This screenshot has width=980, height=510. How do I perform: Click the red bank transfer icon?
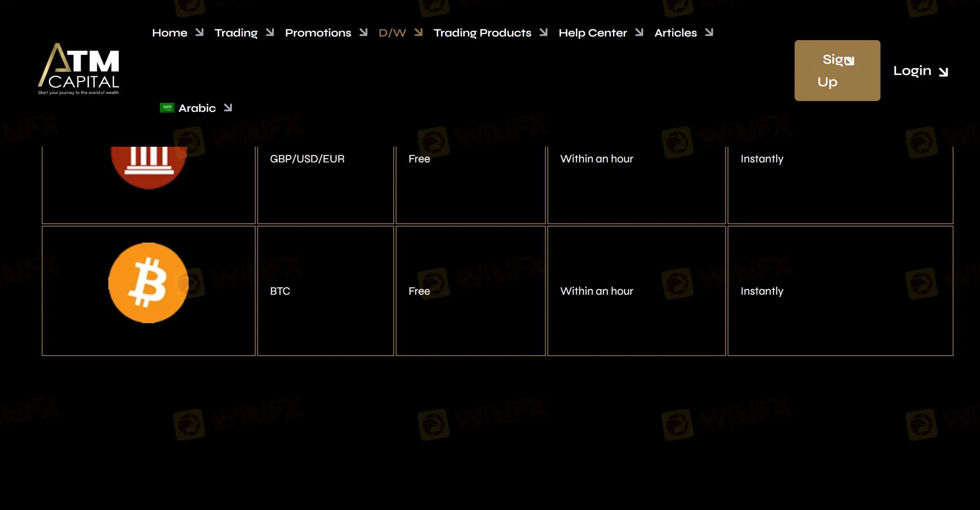pyautogui.click(x=148, y=166)
